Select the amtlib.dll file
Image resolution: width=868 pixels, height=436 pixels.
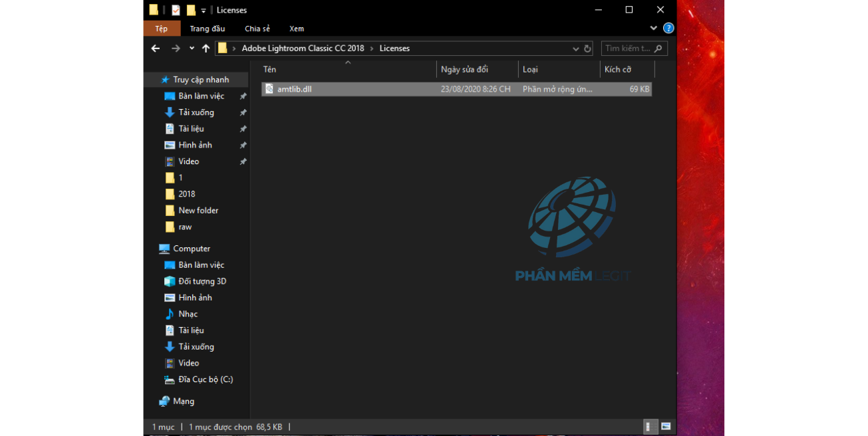click(456, 89)
